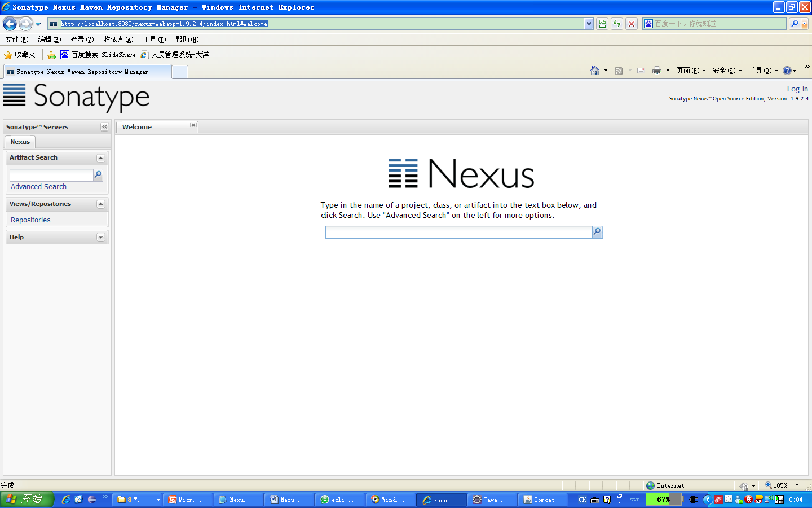Image resolution: width=812 pixels, height=508 pixels.
Task: Click the 105% zoom level control
Action: (x=781, y=485)
